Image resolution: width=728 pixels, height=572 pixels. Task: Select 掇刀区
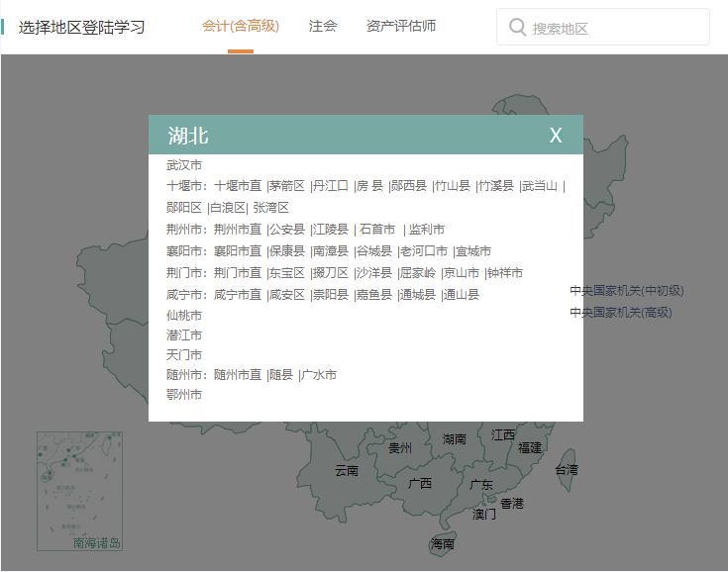coord(331,273)
